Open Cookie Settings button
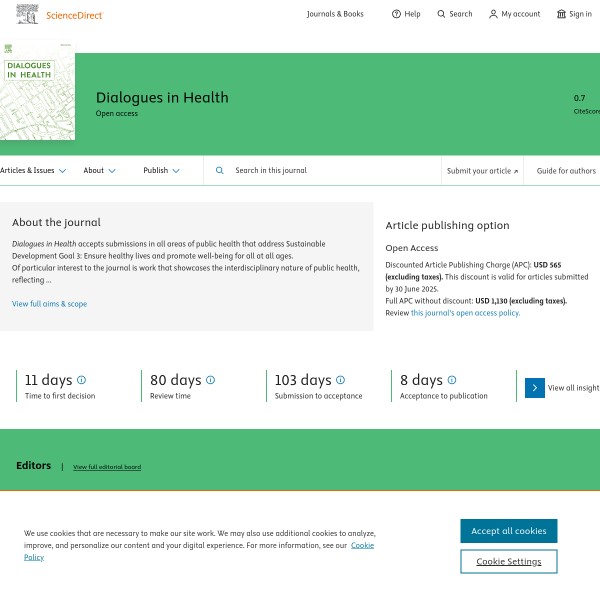Image resolution: width=600 pixels, height=600 pixels. (x=508, y=562)
